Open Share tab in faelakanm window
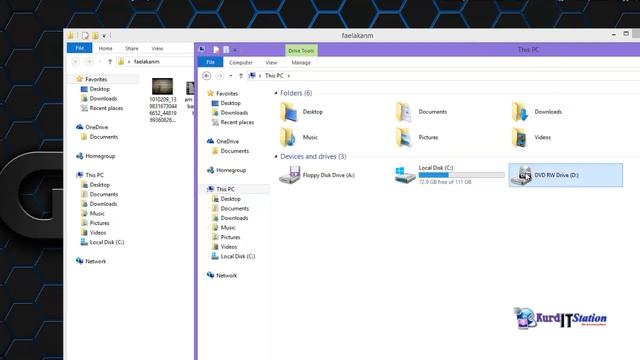The image size is (640, 360). [x=131, y=49]
